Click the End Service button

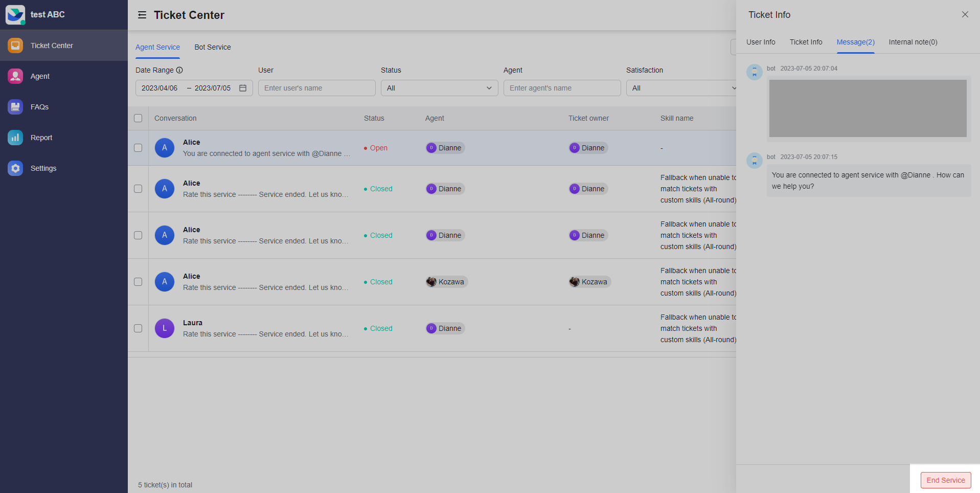pos(945,480)
